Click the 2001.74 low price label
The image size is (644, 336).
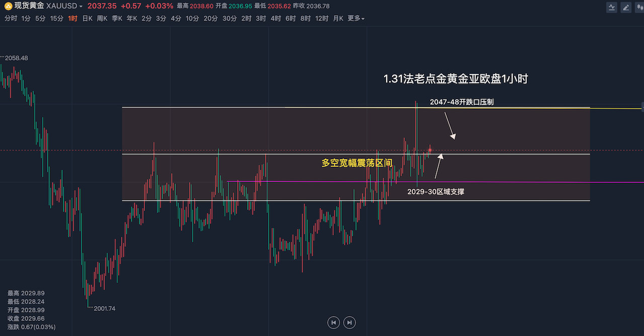104,308
